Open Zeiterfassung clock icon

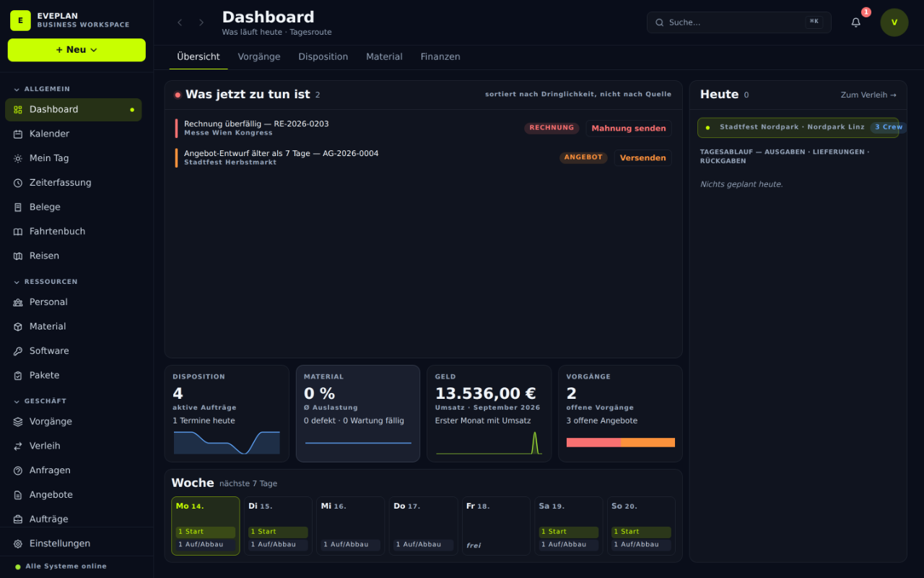click(18, 183)
